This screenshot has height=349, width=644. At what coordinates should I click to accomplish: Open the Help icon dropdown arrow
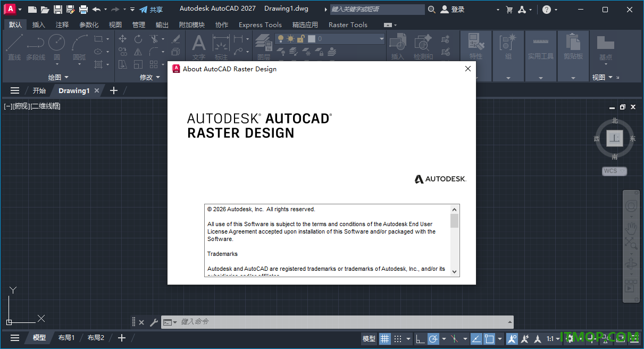click(556, 10)
